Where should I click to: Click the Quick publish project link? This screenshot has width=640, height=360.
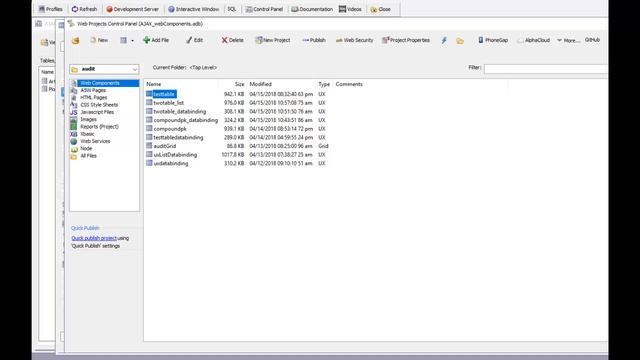point(94,238)
